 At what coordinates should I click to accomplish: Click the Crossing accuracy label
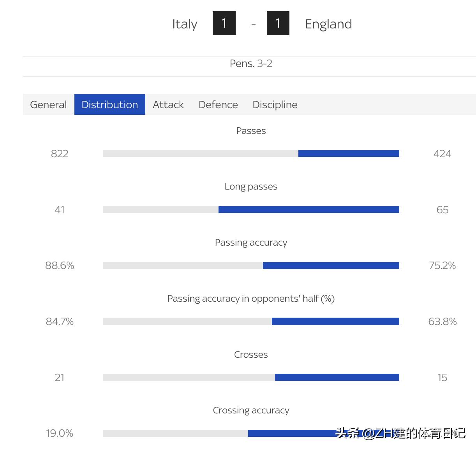coord(251,410)
